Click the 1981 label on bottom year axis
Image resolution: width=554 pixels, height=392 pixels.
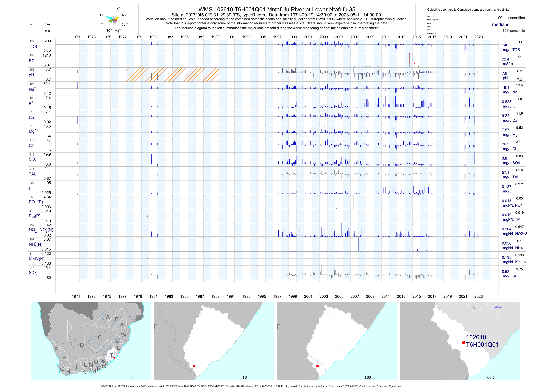pos(153,296)
